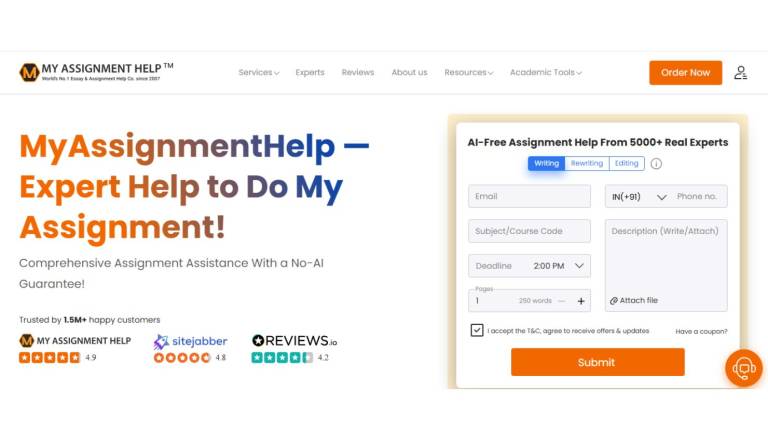Click the Attach file paperclip icon

tap(613, 301)
